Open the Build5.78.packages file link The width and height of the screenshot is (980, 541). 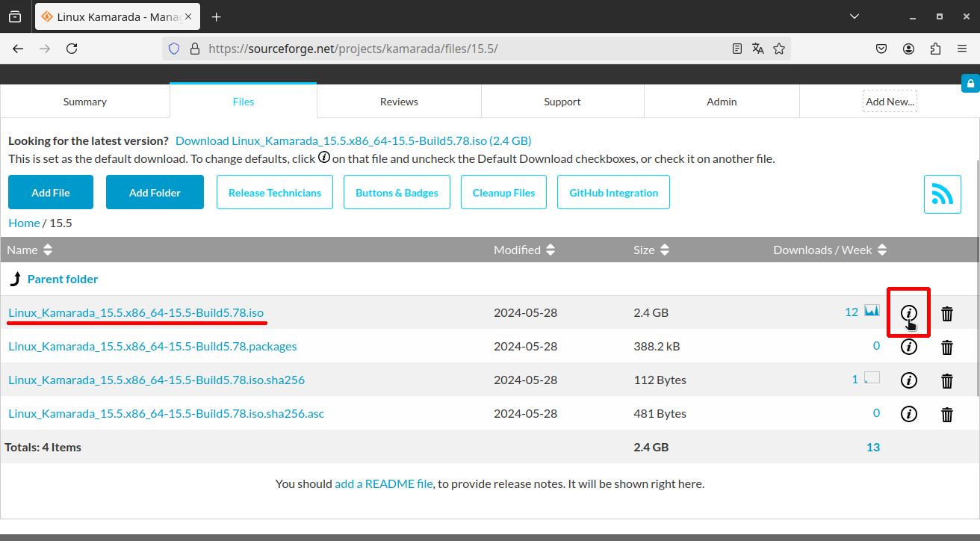tap(152, 346)
